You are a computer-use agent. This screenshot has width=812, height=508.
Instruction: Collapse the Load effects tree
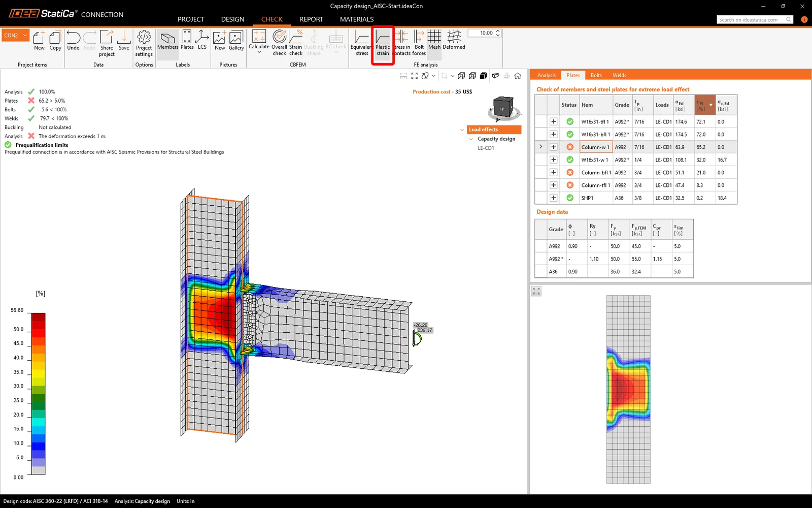[462, 130]
